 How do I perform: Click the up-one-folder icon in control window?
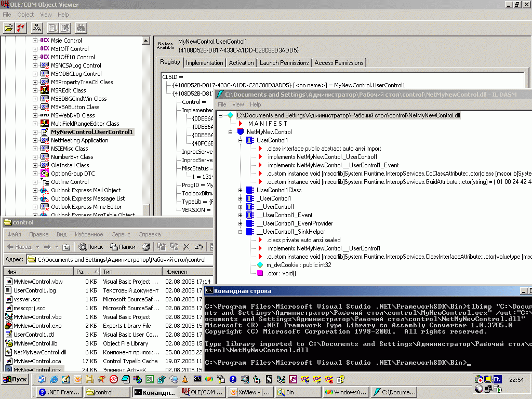[x=66, y=247]
